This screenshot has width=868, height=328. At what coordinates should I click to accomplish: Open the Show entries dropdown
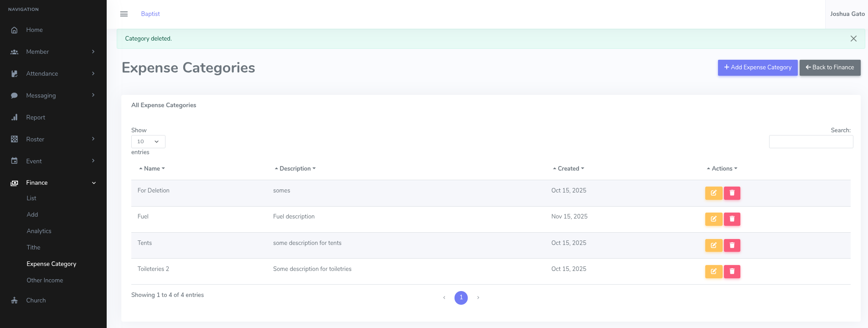(148, 142)
